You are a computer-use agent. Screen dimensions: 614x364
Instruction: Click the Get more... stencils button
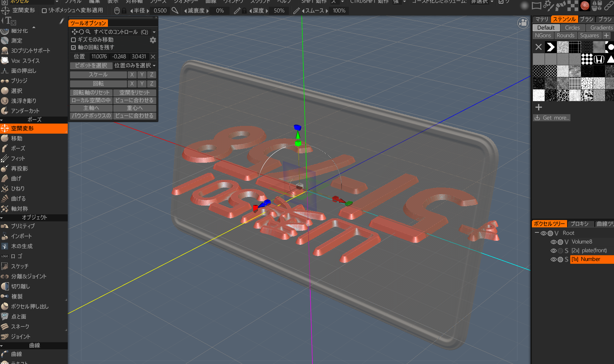552,118
